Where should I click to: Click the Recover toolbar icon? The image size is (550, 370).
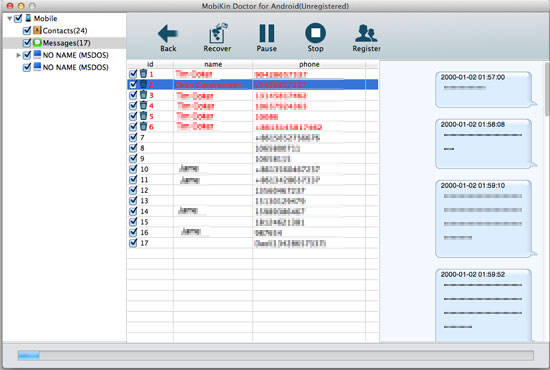click(217, 33)
